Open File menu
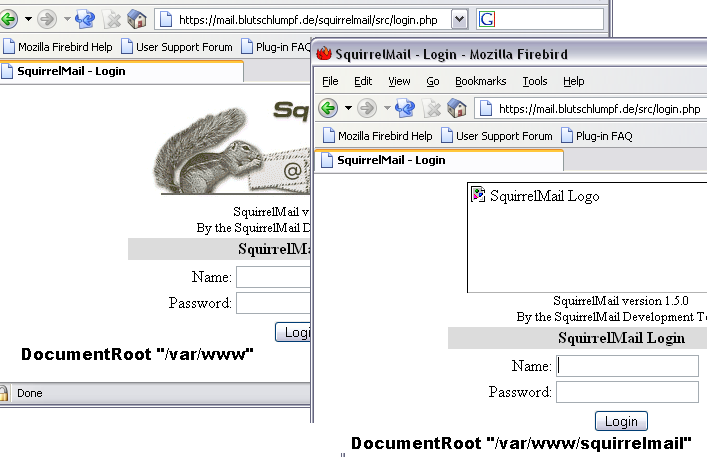707x465 pixels. pyautogui.click(x=330, y=81)
